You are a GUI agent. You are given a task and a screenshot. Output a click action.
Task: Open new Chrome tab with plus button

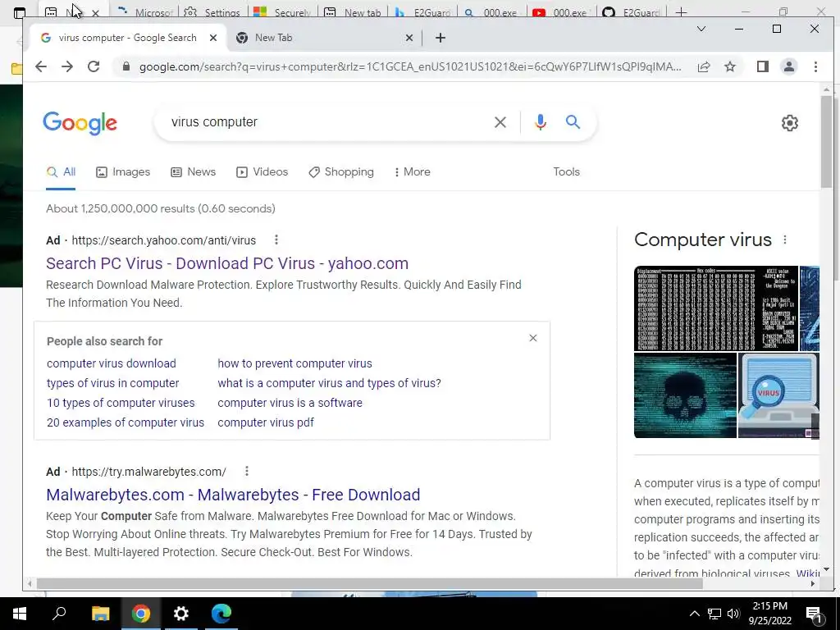point(441,38)
